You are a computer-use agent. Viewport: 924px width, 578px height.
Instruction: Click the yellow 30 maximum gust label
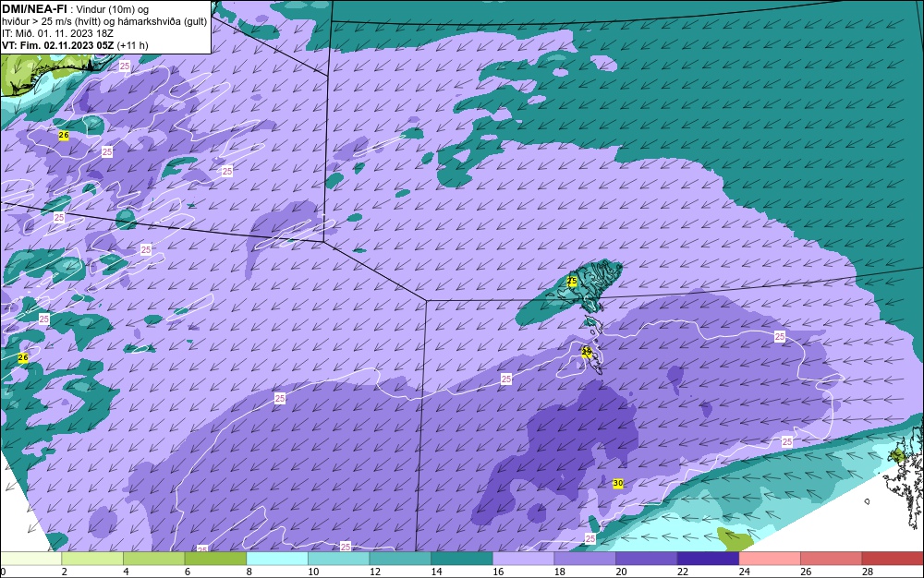tap(617, 483)
